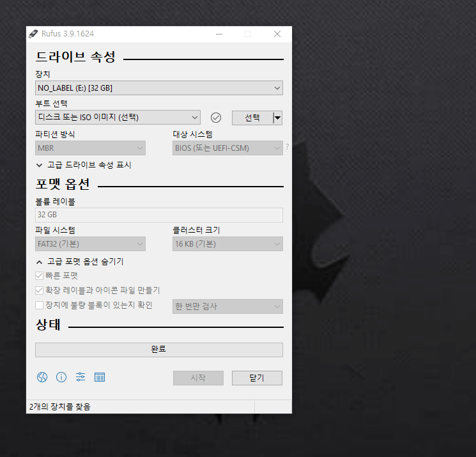Click the target system help question mark

pos(287,147)
